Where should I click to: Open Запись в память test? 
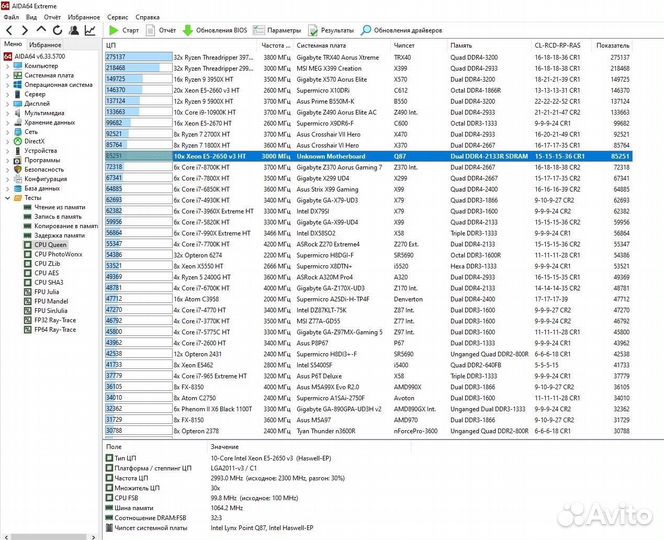click(53, 216)
